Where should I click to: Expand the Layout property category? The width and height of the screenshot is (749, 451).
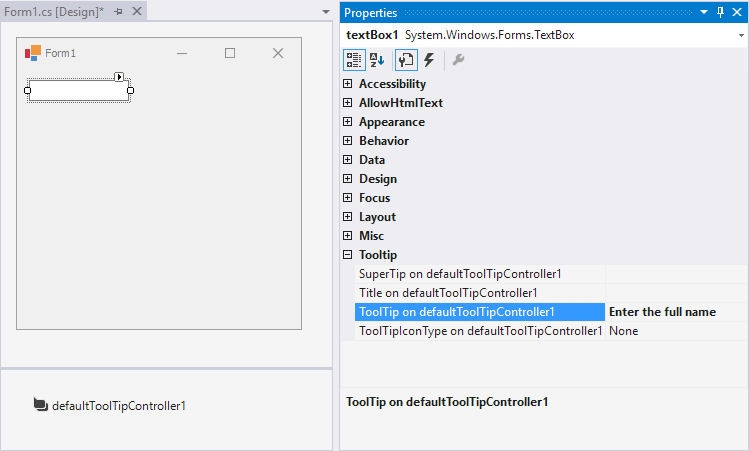(x=348, y=217)
